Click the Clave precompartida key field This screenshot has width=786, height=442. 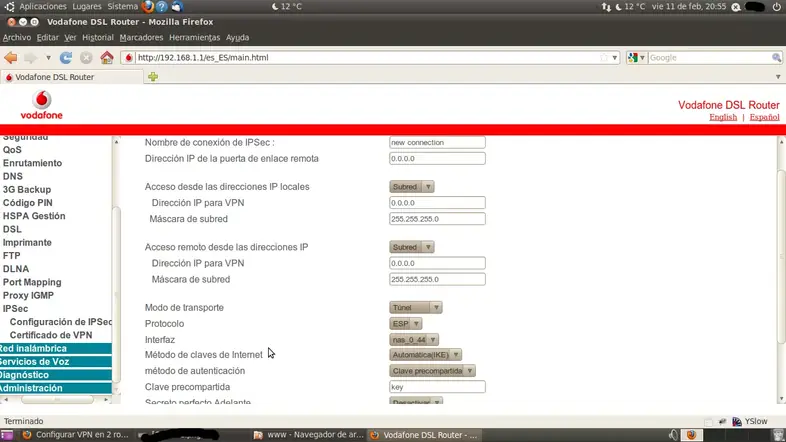[x=437, y=387]
